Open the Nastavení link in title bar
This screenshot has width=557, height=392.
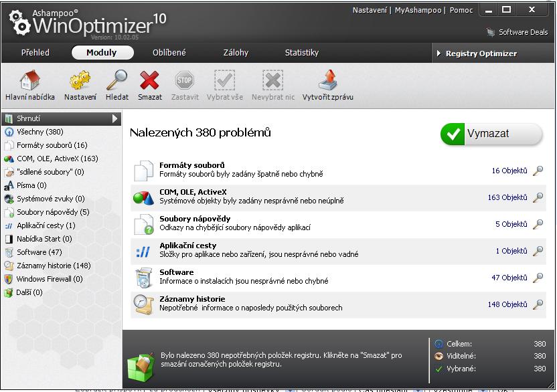(x=370, y=10)
